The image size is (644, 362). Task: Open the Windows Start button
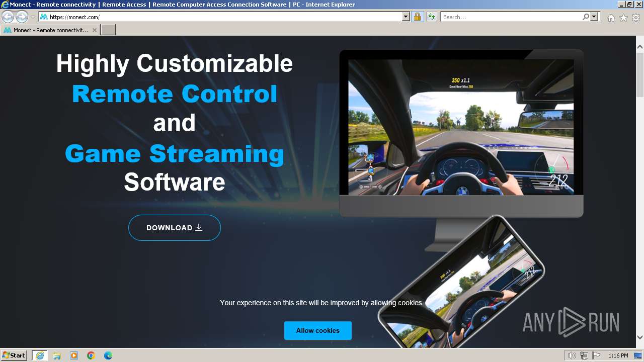(14, 355)
